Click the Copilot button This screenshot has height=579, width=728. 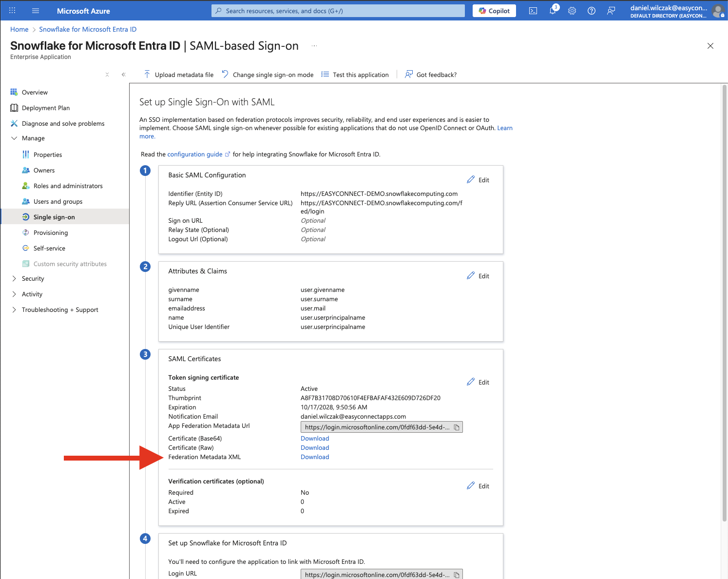494,11
